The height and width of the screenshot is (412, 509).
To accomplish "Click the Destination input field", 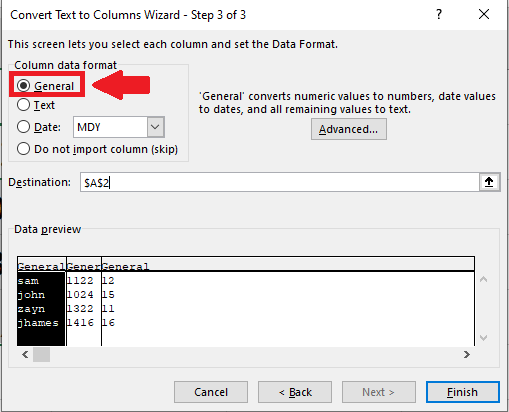I will 279,182.
